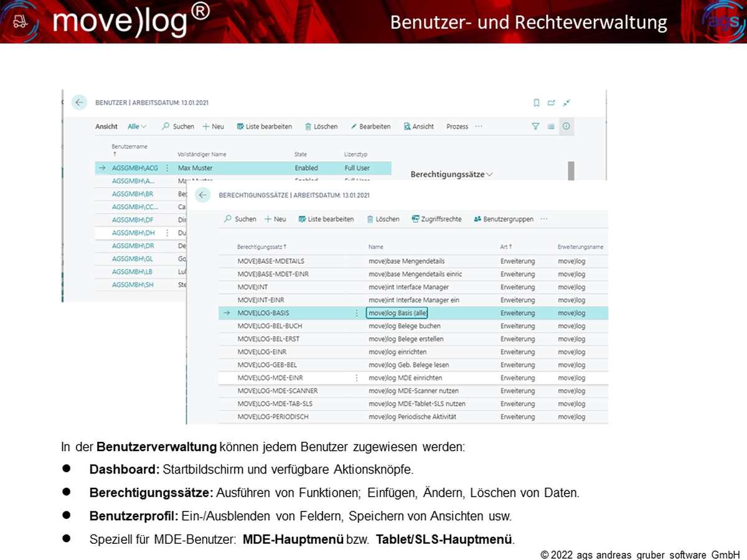Select MOVE)LOG-MDE-SCANNER row

[413, 391]
